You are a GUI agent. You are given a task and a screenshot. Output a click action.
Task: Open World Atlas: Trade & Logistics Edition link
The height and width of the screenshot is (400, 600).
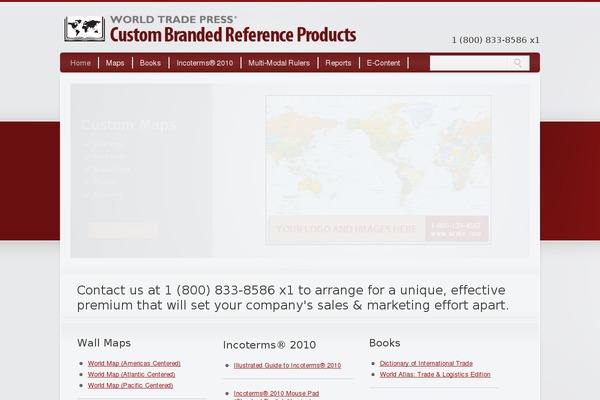[435, 374]
